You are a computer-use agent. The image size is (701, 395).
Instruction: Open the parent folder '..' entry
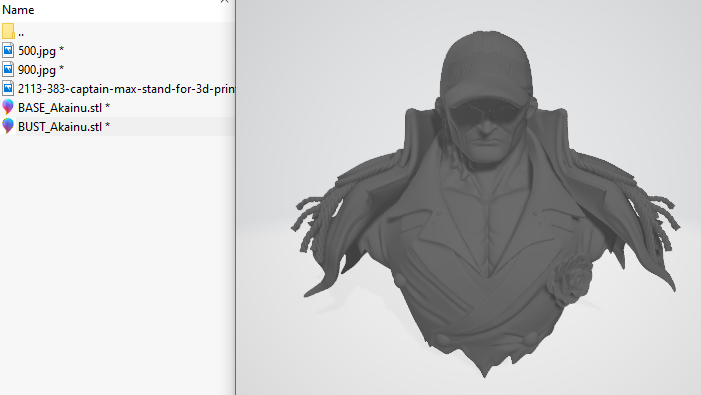21,33
